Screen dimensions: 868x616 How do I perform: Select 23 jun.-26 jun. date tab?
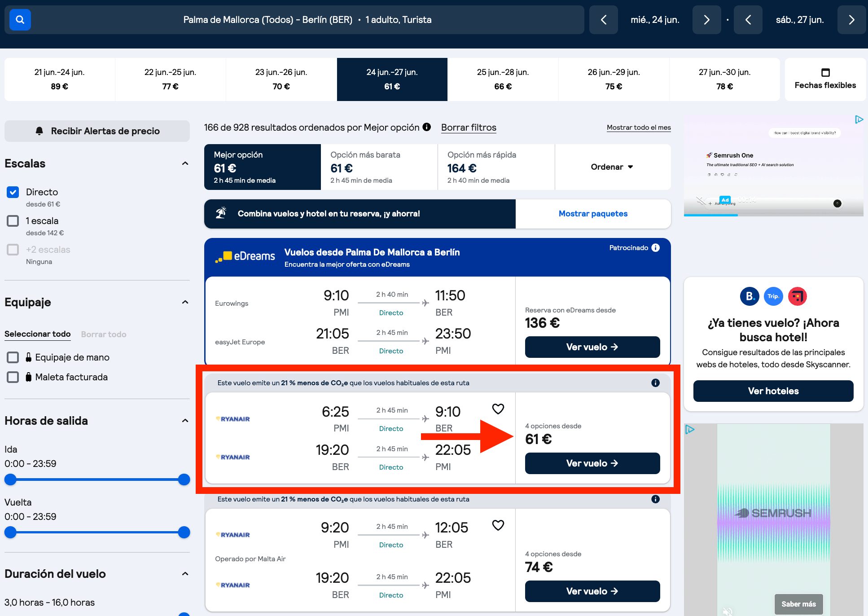tap(281, 79)
